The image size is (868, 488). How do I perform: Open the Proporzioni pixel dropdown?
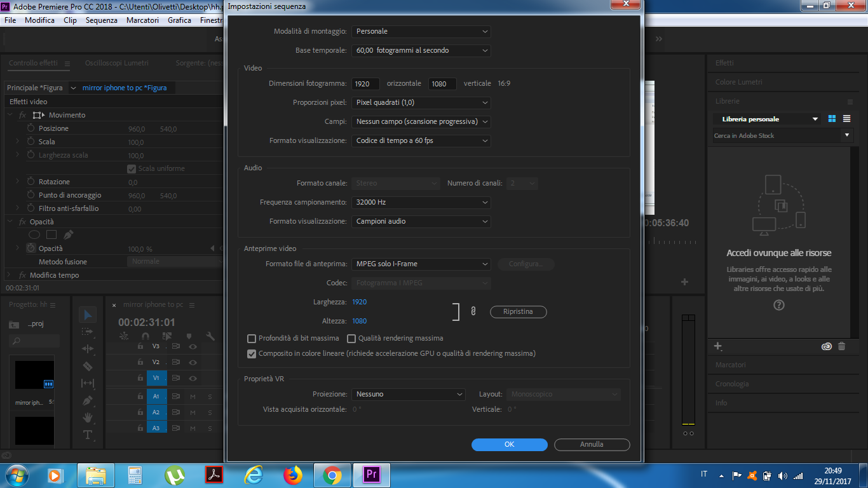421,102
